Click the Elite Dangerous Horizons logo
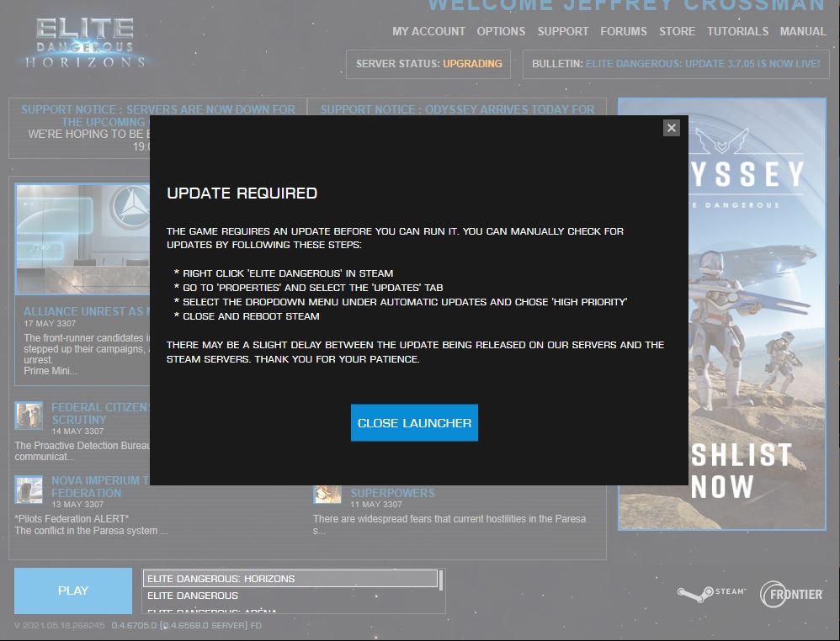This screenshot has width=840, height=641. coord(85,43)
